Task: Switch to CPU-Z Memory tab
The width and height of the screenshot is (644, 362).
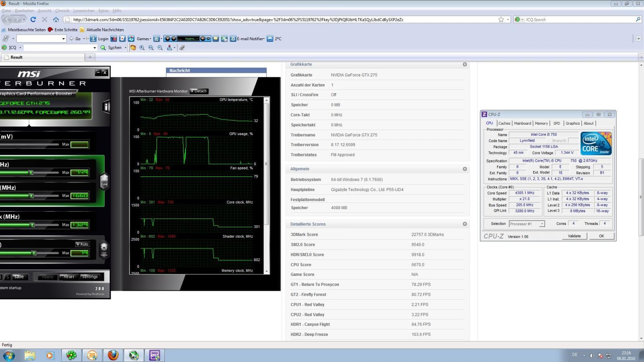Action: [x=541, y=123]
